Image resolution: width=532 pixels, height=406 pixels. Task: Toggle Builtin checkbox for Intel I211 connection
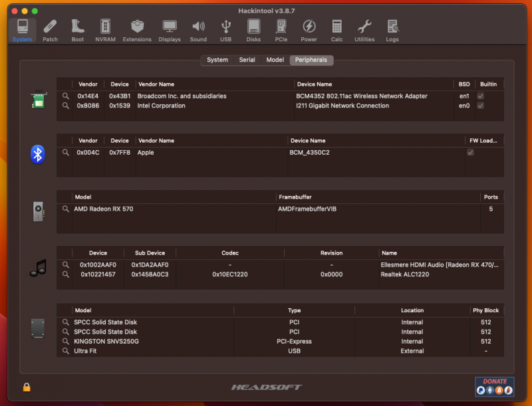480,106
